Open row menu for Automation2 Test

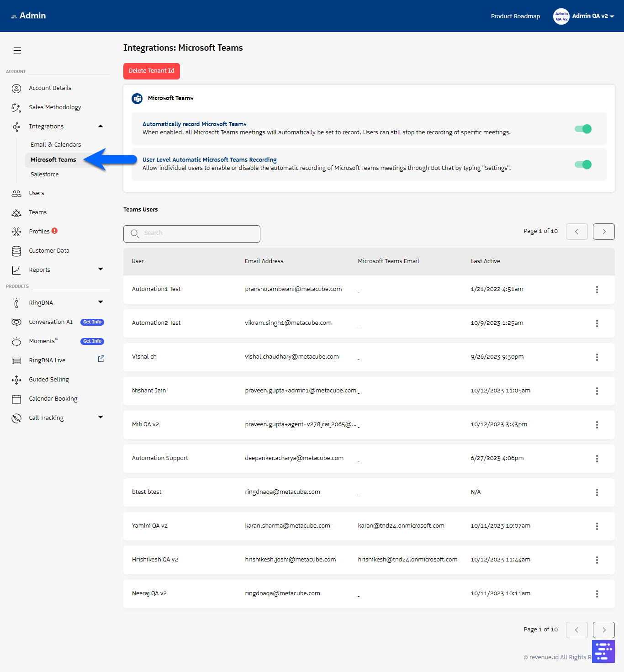597,323
